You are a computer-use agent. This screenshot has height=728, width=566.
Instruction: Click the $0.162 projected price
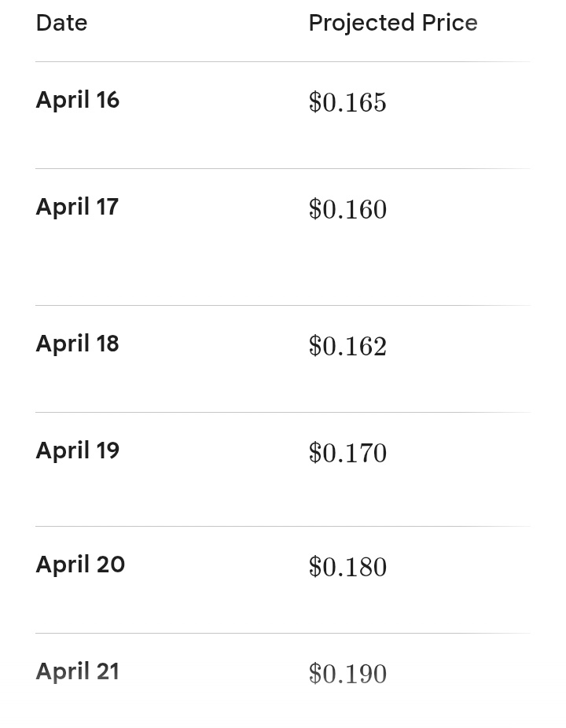pyautogui.click(x=347, y=346)
